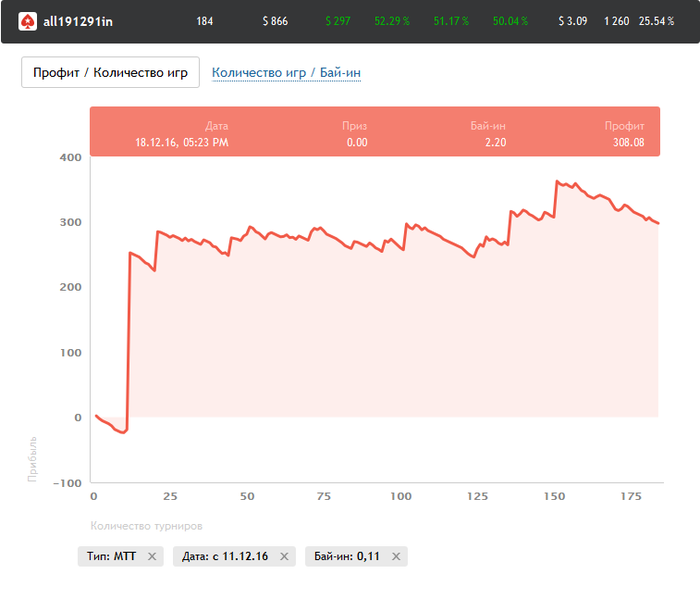Click the 184 tournaments count
The height and width of the screenshot is (599, 700).
(205, 21)
